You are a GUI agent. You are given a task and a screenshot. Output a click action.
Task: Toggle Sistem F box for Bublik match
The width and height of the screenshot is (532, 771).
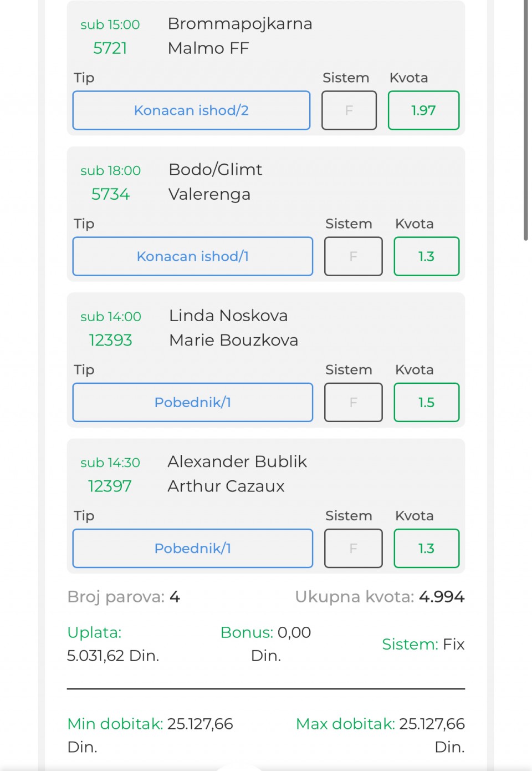[x=354, y=548]
